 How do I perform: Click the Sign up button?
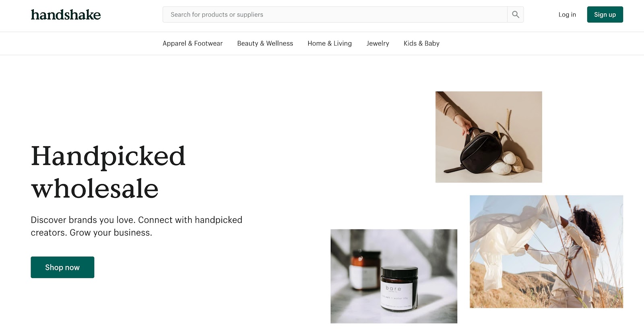(605, 15)
